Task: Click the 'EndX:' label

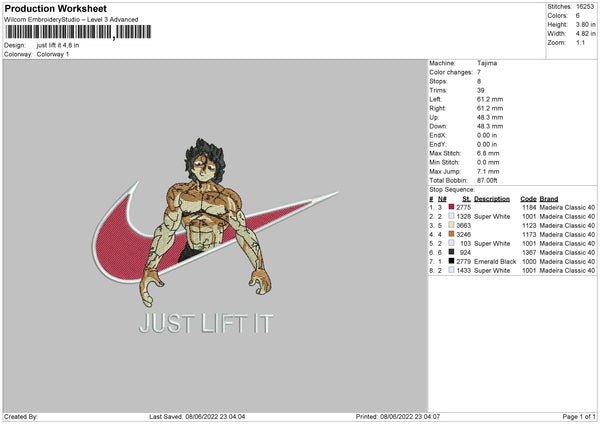Action: click(438, 135)
